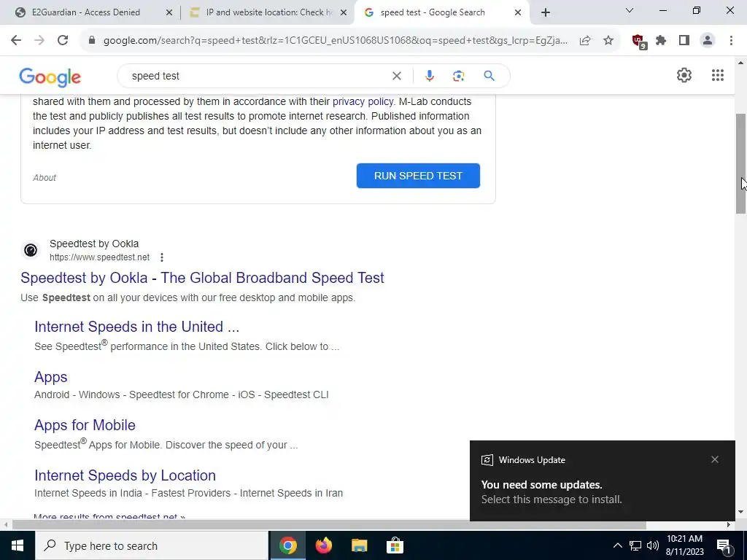Switch to IP and website location tab

pyautogui.click(x=268, y=12)
